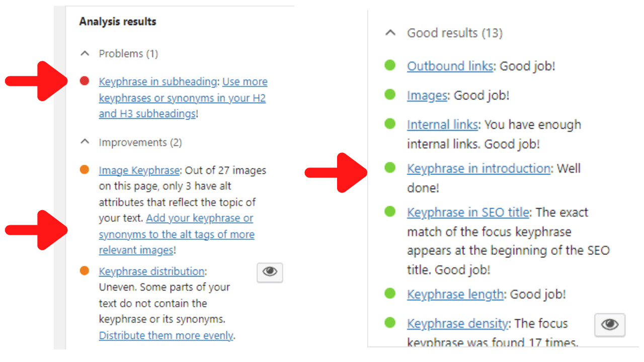Click the green Keyphrase in SEO title dot
The height and width of the screenshot is (362, 644).
tap(390, 212)
